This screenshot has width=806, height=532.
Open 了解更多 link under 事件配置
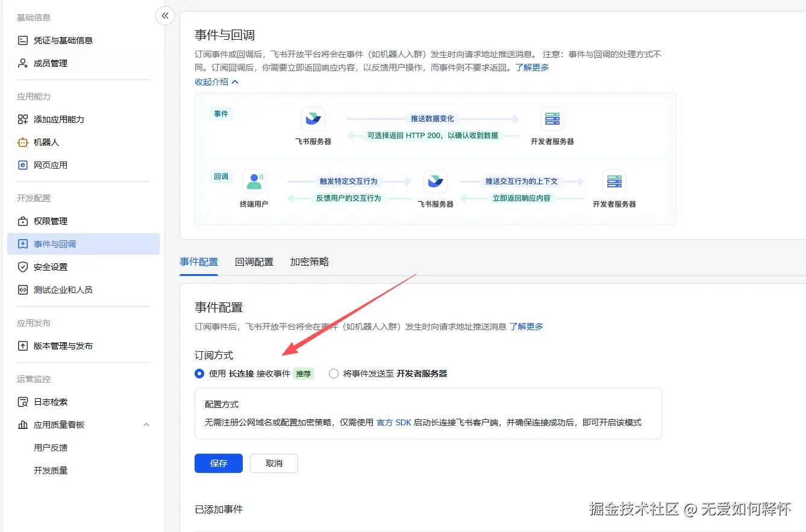tap(526, 327)
